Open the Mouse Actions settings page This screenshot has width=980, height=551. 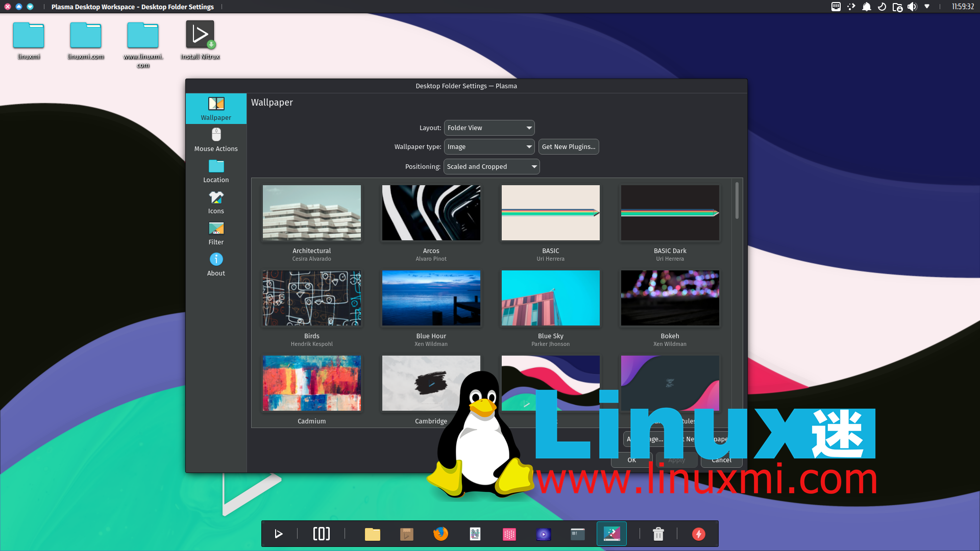click(216, 140)
